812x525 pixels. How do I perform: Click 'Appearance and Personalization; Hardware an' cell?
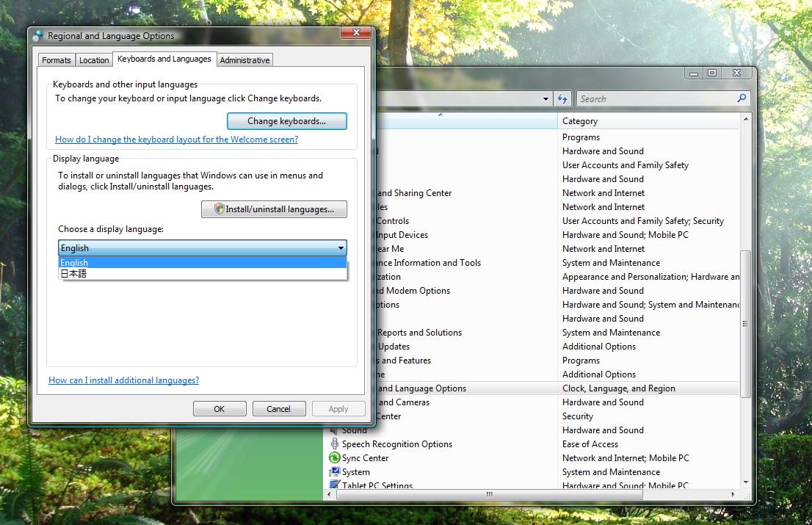(x=651, y=277)
